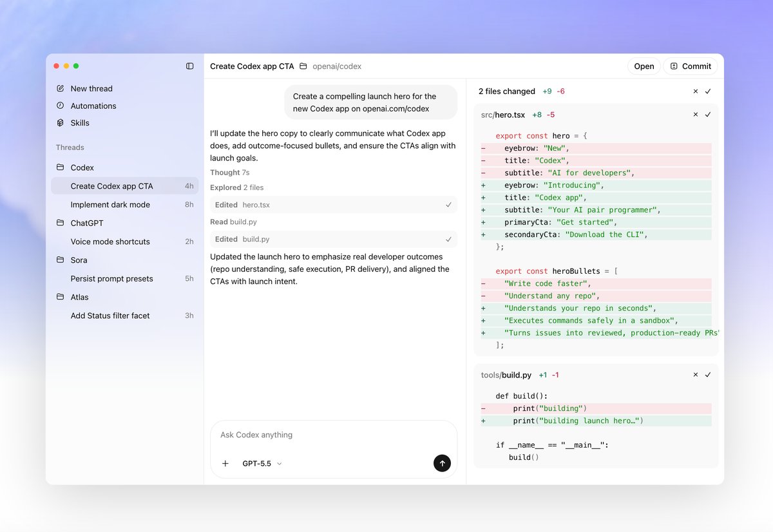Click the red close window button
The height and width of the screenshot is (532, 773).
pyautogui.click(x=56, y=66)
